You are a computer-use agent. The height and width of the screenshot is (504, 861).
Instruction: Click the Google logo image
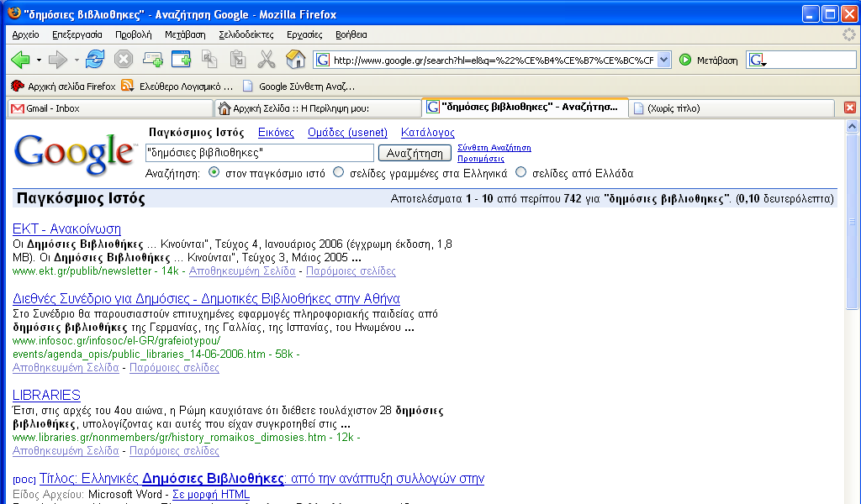[75, 154]
